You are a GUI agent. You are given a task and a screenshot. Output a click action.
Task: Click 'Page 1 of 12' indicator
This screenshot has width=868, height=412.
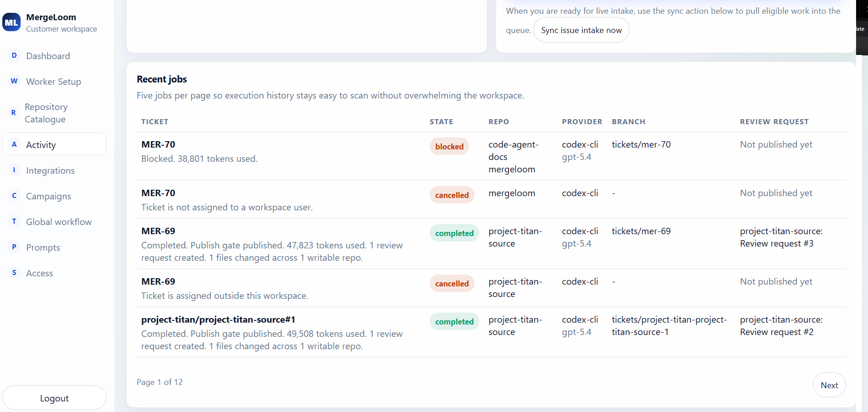160,382
